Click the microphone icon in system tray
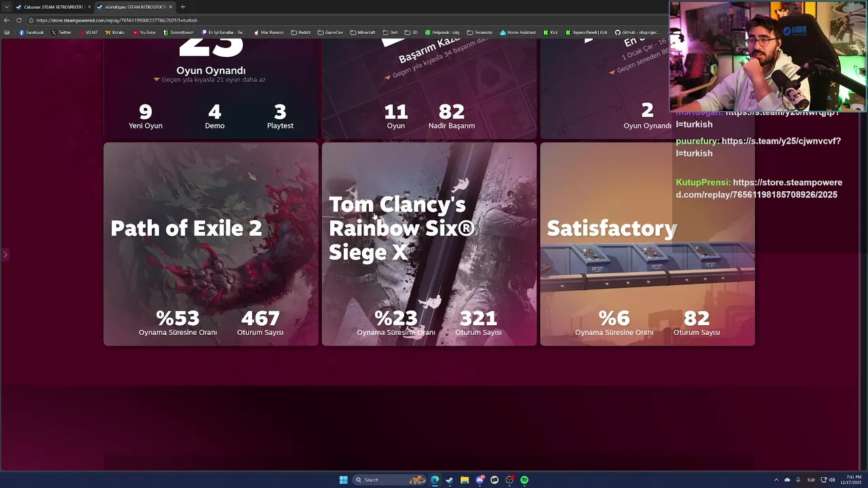 [798, 480]
